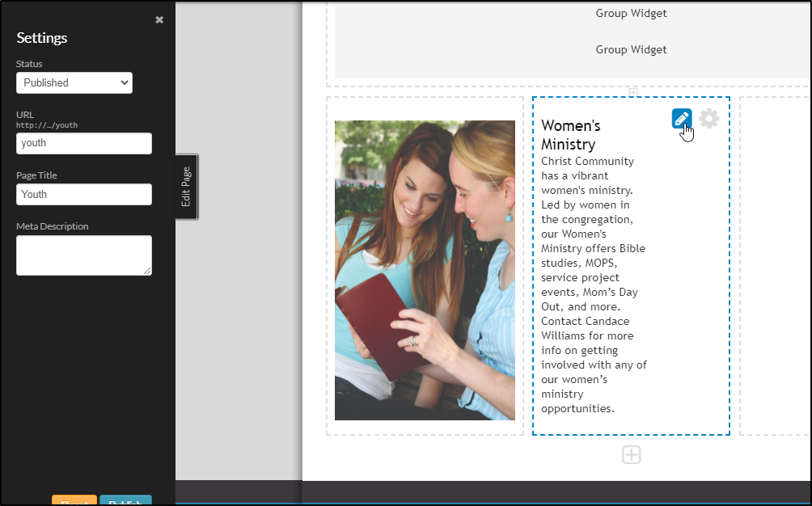The height and width of the screenshot is (506, 812).
Task: Click the empty column right of Women's Ministry
Action: pos(775,265)
